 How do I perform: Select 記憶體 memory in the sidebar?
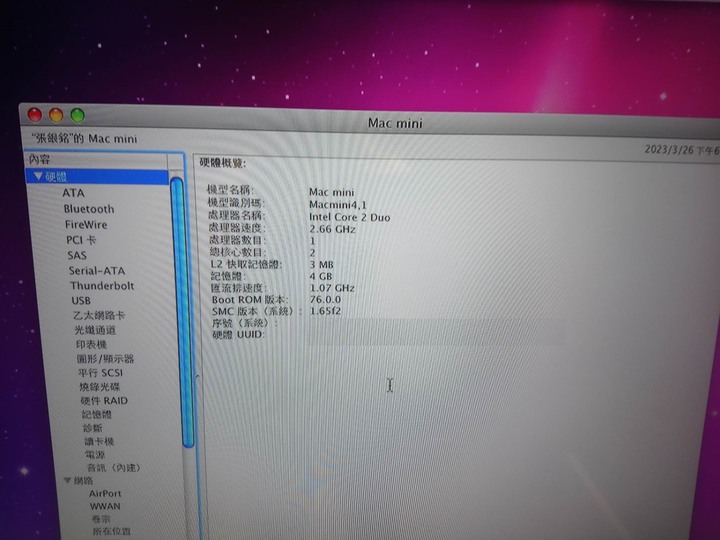pyautogui.click(x=97, y=414)
